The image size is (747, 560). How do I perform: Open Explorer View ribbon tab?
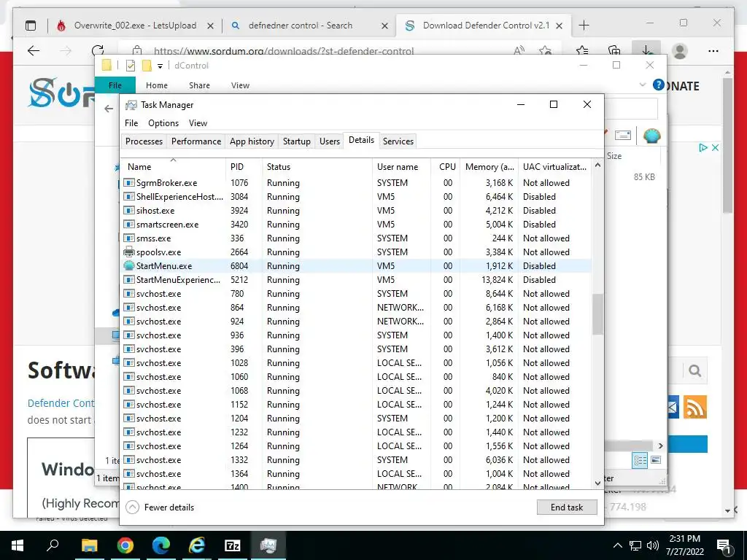pyautogui.click(x=240, y=85)
